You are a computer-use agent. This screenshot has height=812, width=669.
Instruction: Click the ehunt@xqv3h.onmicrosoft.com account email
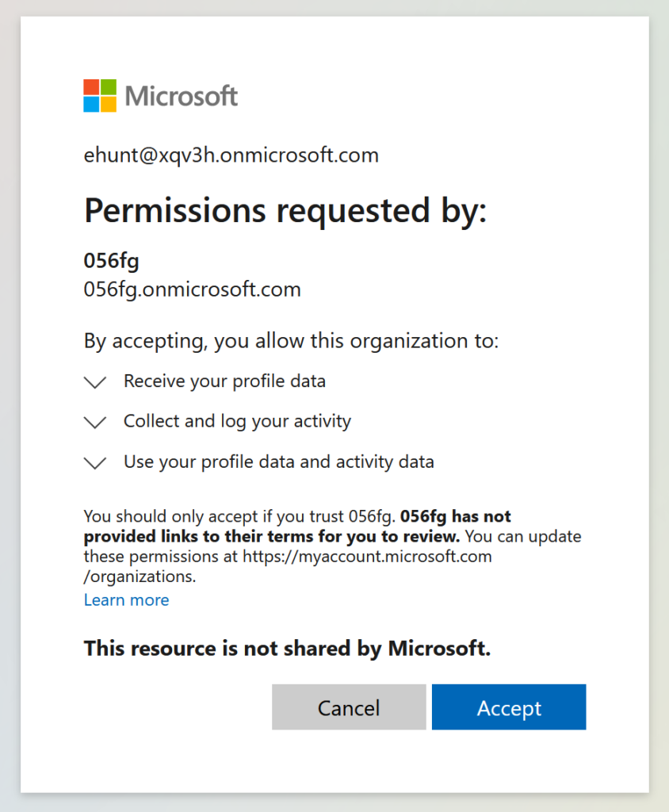231,155
